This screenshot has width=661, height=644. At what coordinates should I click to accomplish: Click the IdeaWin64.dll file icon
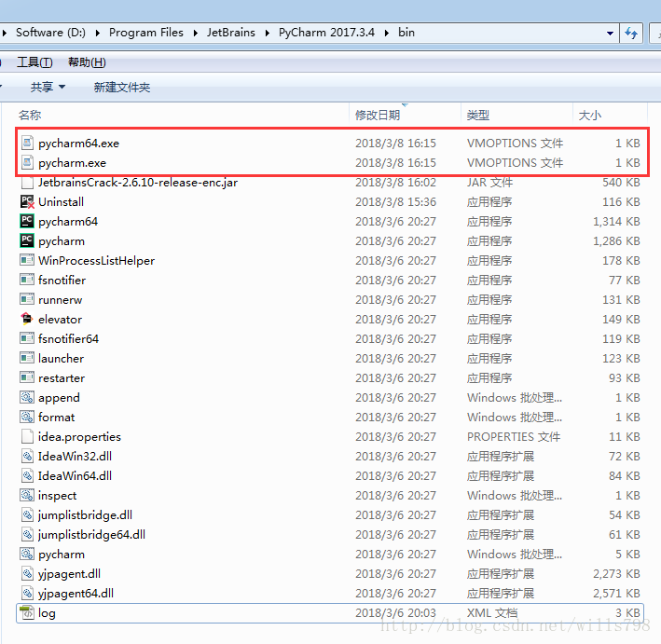pos(27,475)
